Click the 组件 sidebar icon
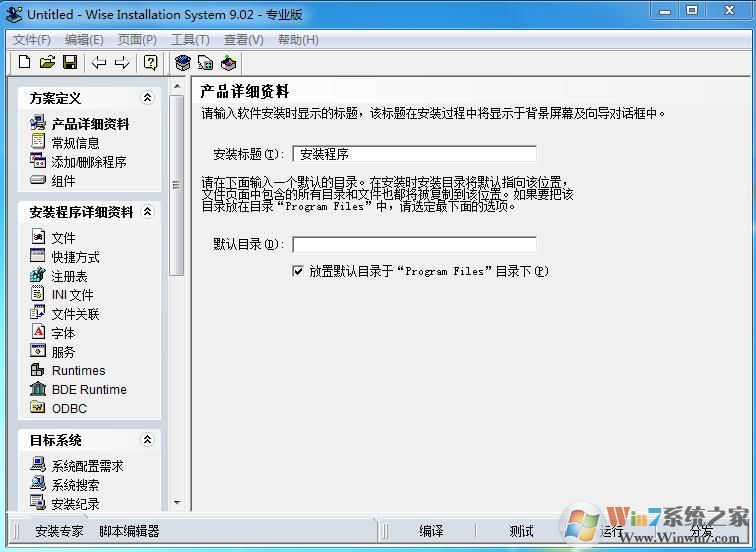This screenshot has width=756, height=552. (38, 180)
